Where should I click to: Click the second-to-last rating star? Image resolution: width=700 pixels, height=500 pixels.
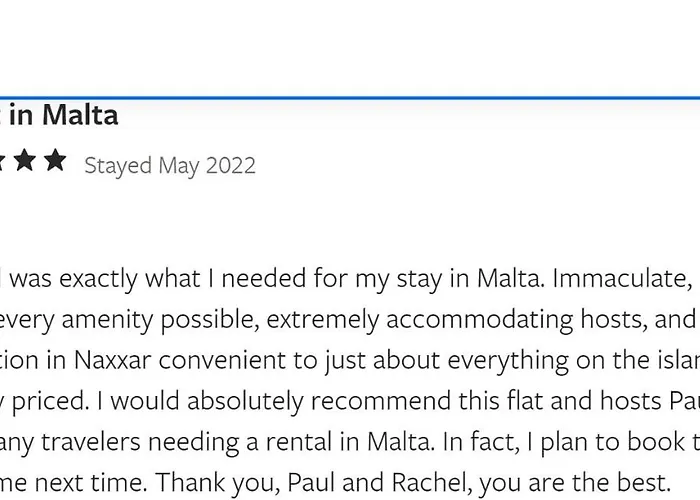pos(25,161)
